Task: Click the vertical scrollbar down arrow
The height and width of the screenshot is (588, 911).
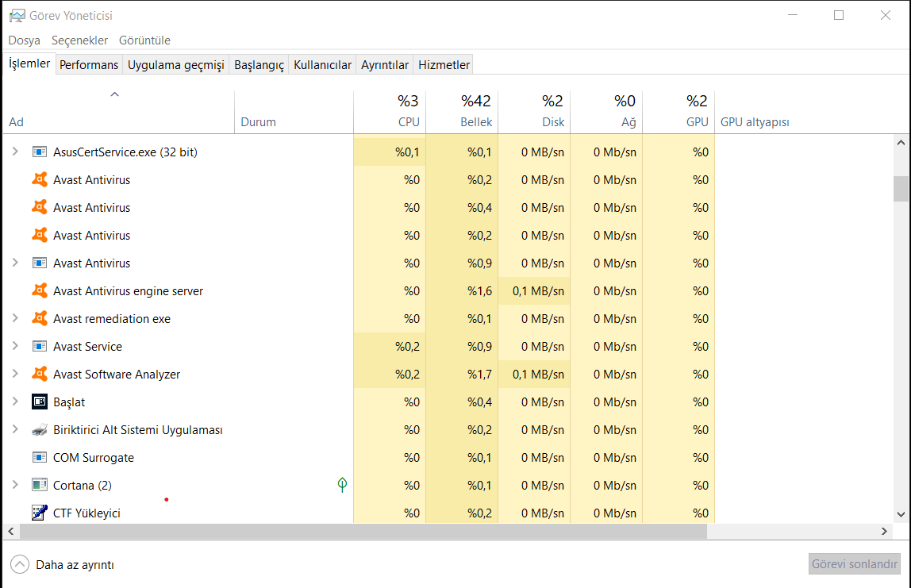Action: (901, 514)
